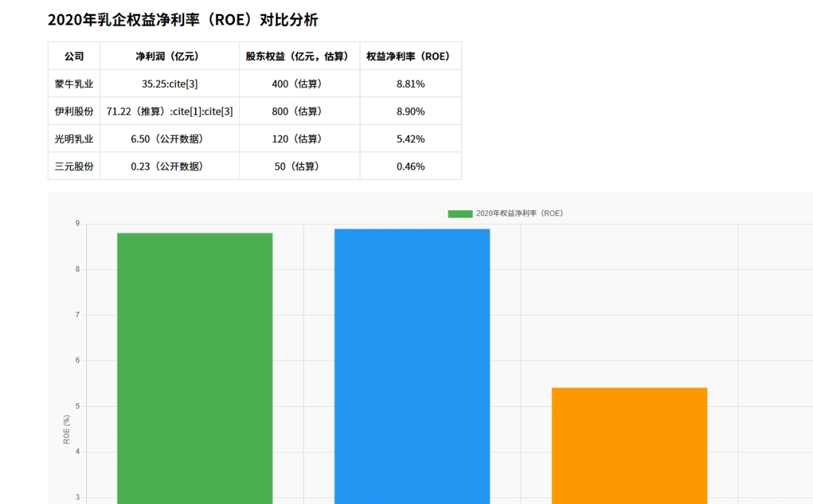Click the y-axis tick label 4
Viewport: 813px width, 504px height.
(x=78, y=451)
